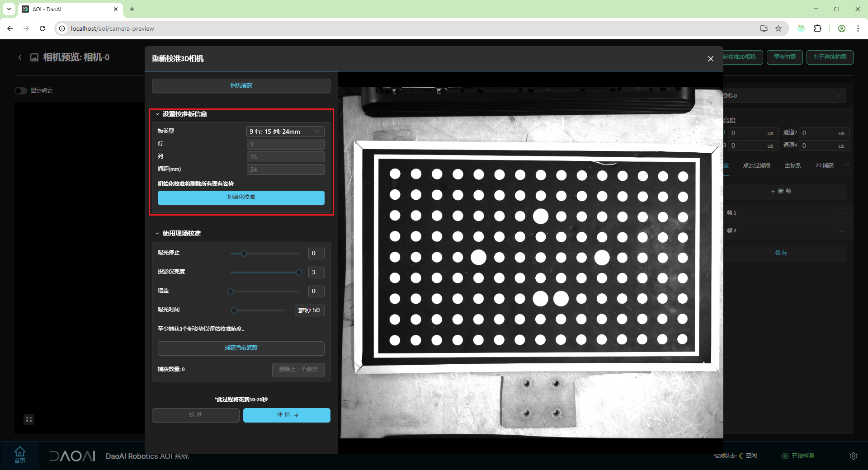The height and width of the screenshot is (470, 868).
Task: Select the AOI - DaoAI browser tab
Action: (x=70, y=9)
